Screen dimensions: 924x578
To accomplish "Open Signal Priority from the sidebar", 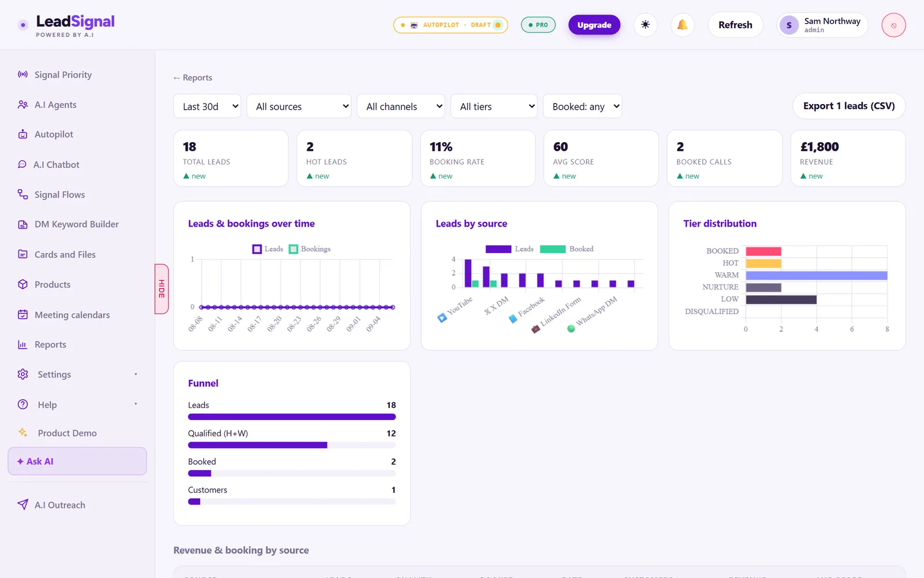I will coord(63,75).
